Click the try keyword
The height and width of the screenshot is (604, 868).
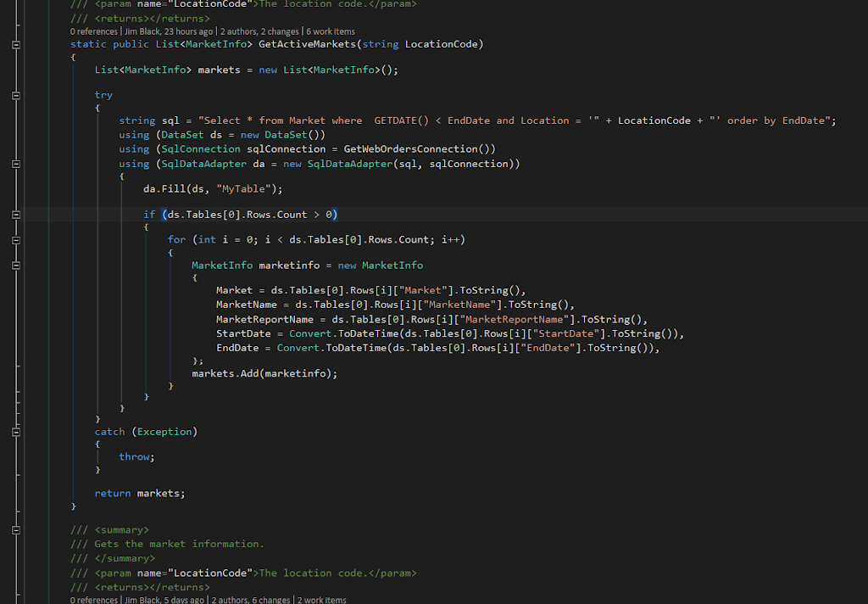[103, 95]
